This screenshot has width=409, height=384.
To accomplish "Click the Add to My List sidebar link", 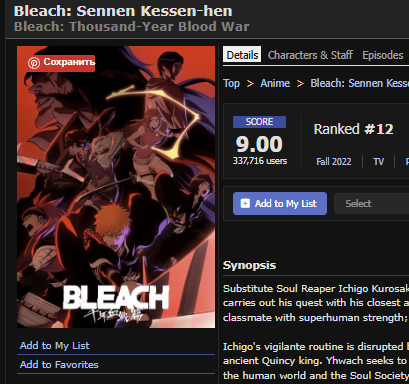I will click(55, 346).
